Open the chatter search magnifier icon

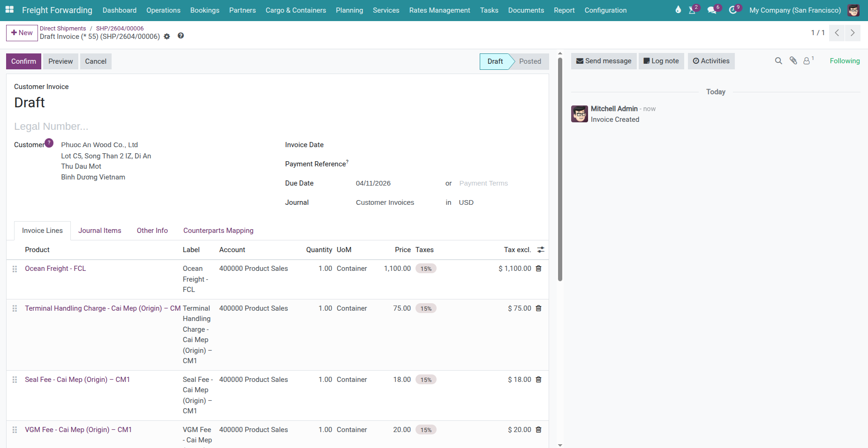coord(778,61)
